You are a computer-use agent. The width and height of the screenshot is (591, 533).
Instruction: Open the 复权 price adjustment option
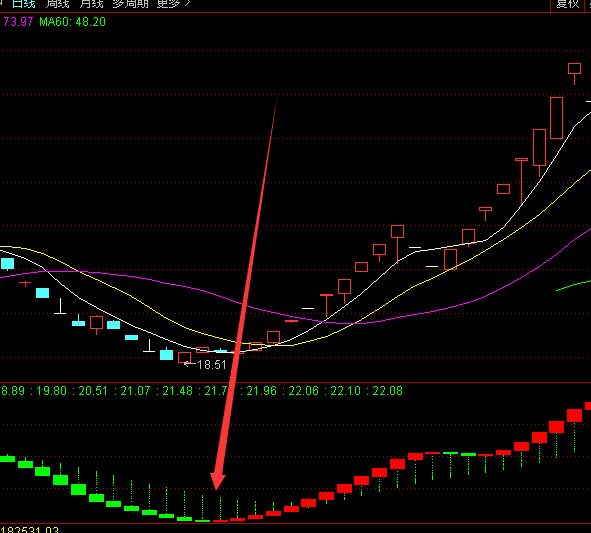click(568, 4)
